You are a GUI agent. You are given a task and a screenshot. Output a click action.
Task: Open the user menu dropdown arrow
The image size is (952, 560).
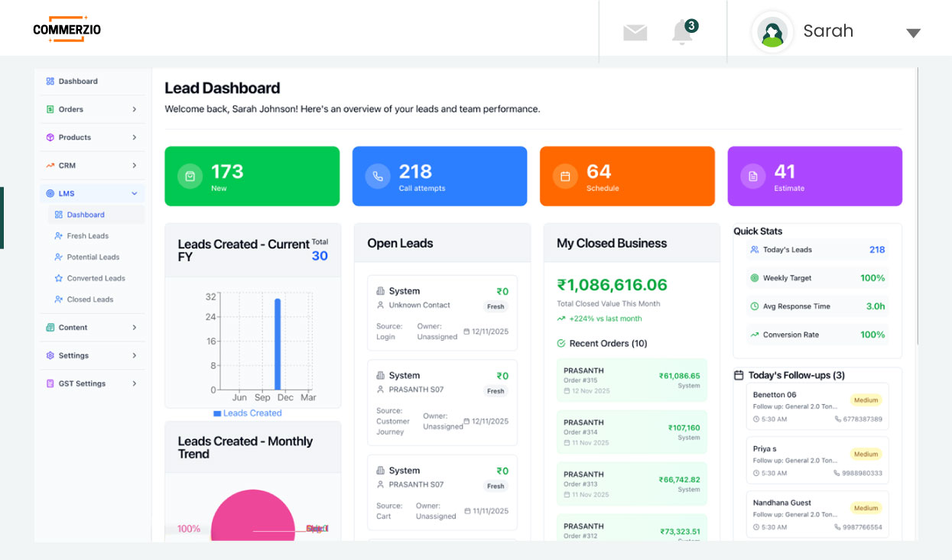point(913,33)
